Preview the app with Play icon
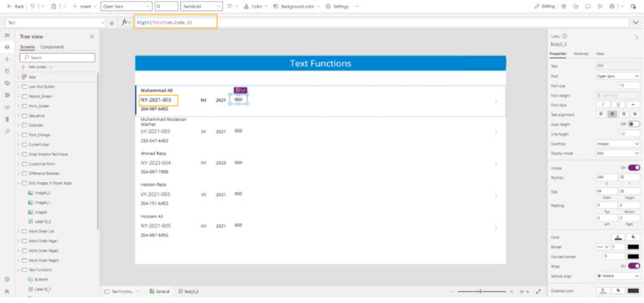 [x=600, y=7]
